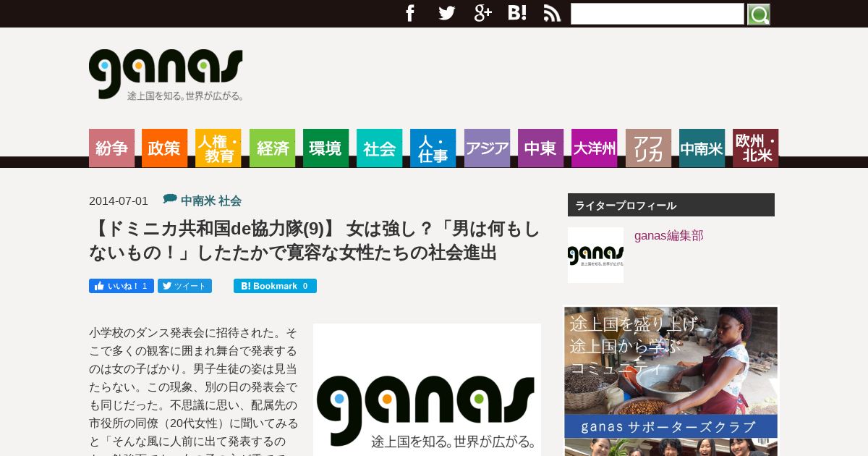The height and width of the screenshot is (456, 868).
Task: Open the アジア category tab
Action: click(x=487, y=148)
